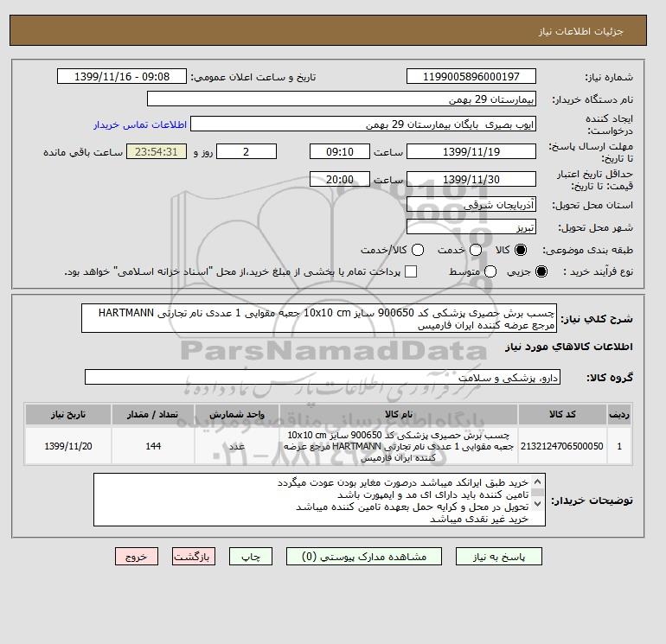Click the پاسخ به نیاز button
Screen dimensions: 666x644
pos(499,557)
